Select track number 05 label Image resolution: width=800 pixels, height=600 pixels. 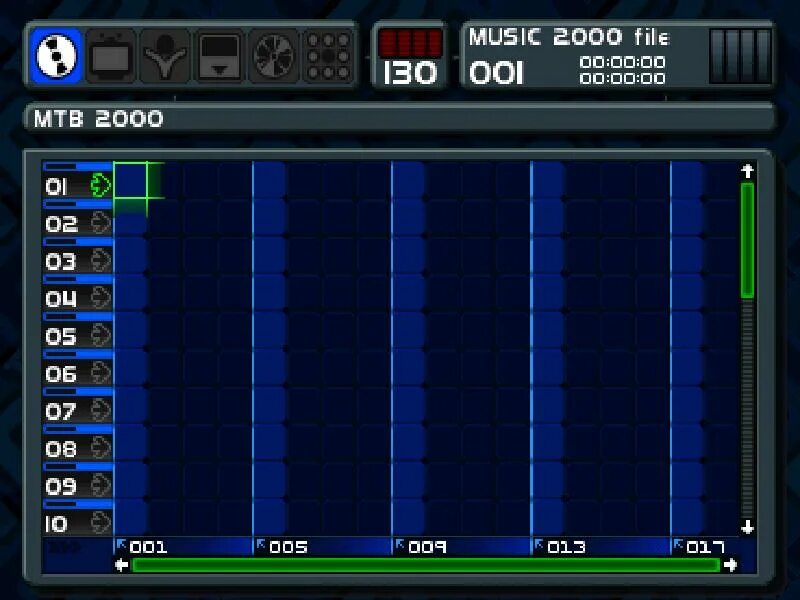point(61,337)
